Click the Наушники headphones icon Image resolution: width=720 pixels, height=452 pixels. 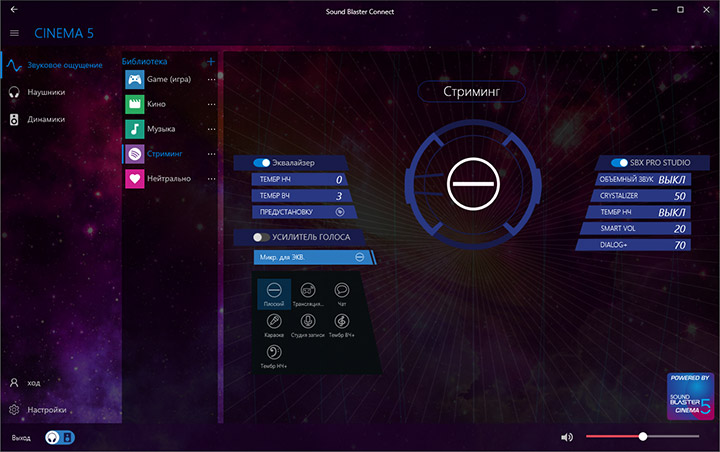point(14,92)
